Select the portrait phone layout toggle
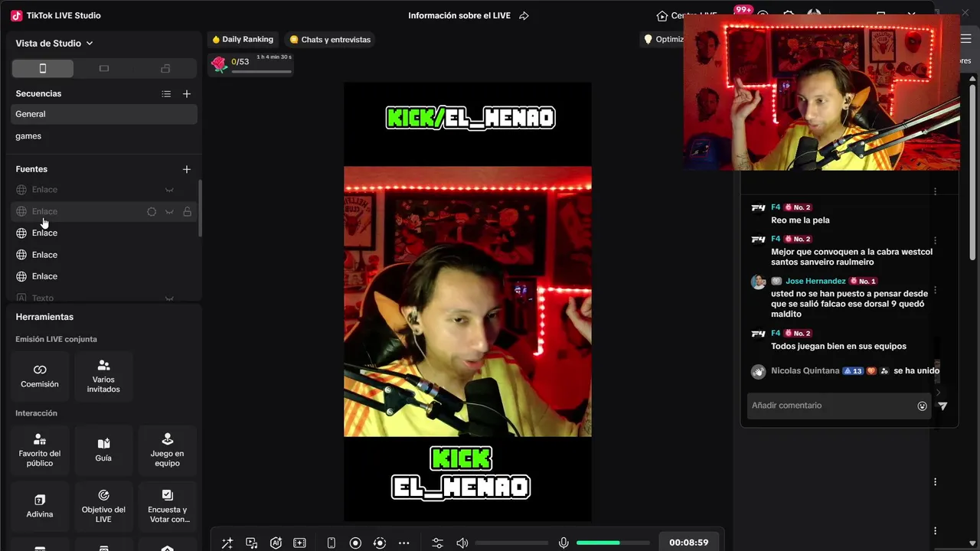This screenshot has width=980, height=551. coord(43,69)
